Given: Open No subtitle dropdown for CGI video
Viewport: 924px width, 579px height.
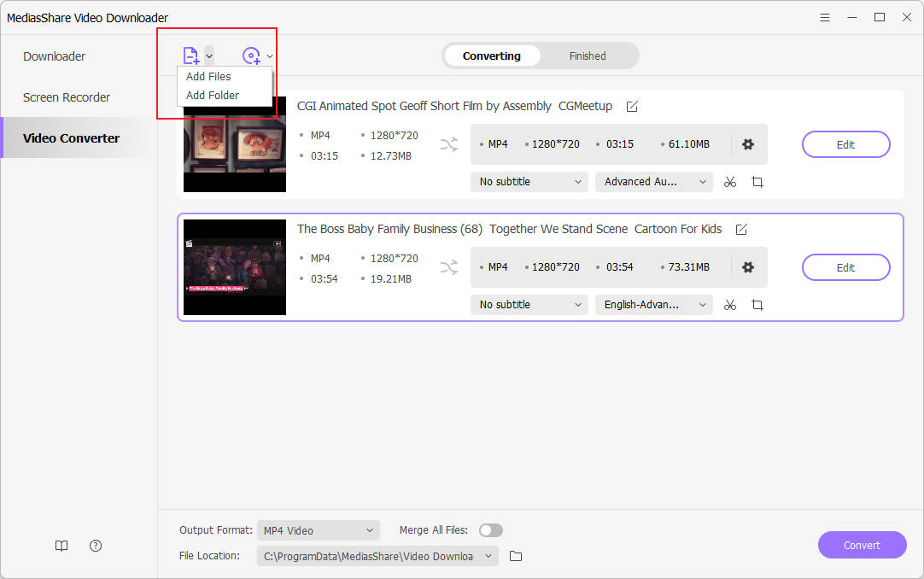Looking at the screenshot, I should (529, 182).
